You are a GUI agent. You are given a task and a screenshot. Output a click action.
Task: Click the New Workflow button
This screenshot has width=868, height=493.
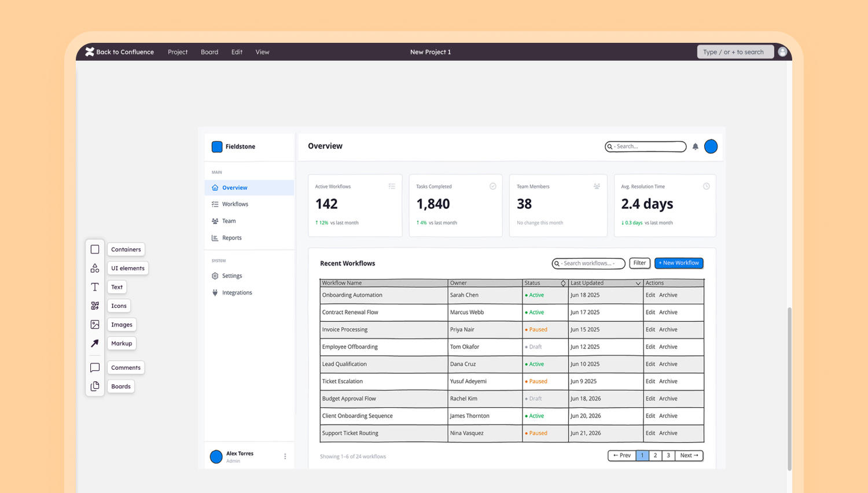pos(679,263)
